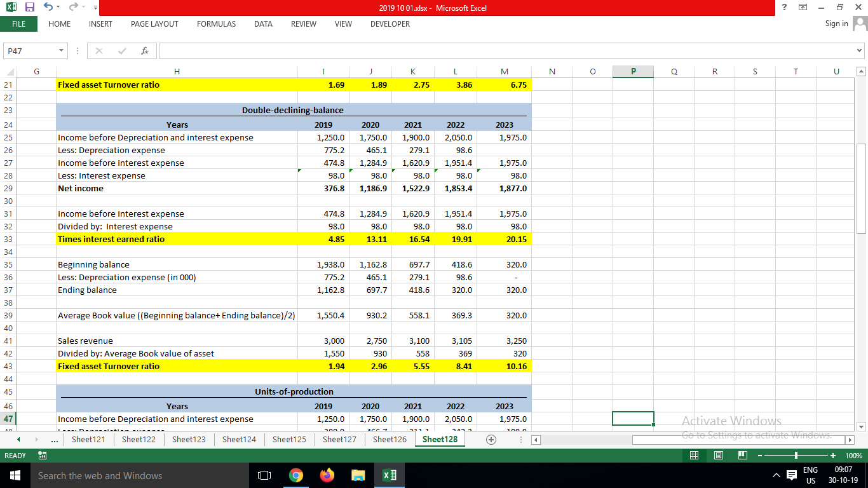Open the VIEW tab
This screenshot has width=868, height=488.
click(x=343, y=24)
